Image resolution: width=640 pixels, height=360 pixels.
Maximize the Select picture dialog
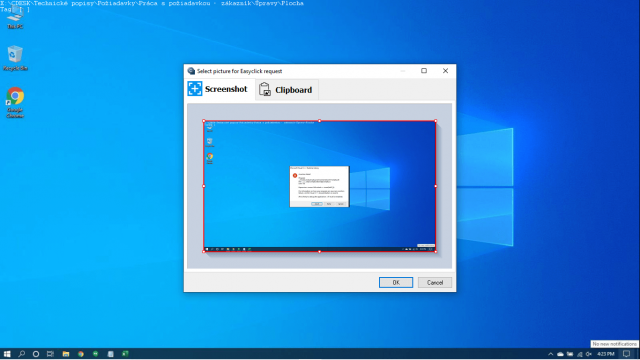(424, 71)
